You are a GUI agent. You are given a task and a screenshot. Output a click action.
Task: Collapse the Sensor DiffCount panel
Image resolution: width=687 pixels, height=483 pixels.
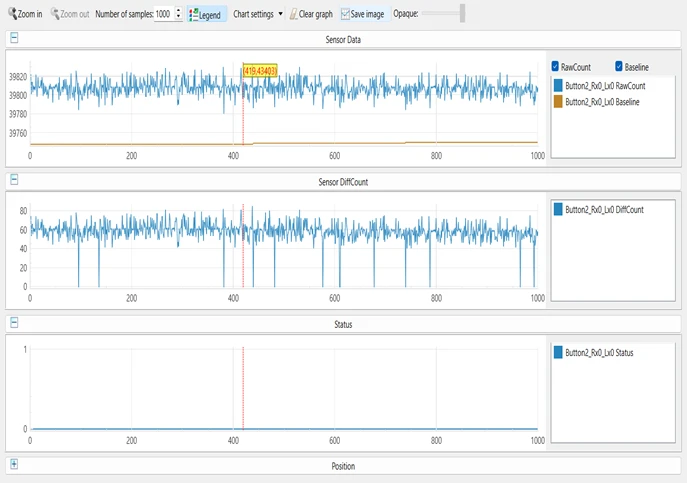(14, 179)
